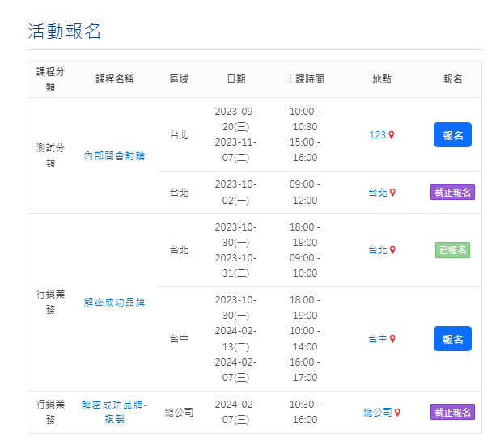
Task: Click the map pin icon beside 123
Action: (392, 135)
